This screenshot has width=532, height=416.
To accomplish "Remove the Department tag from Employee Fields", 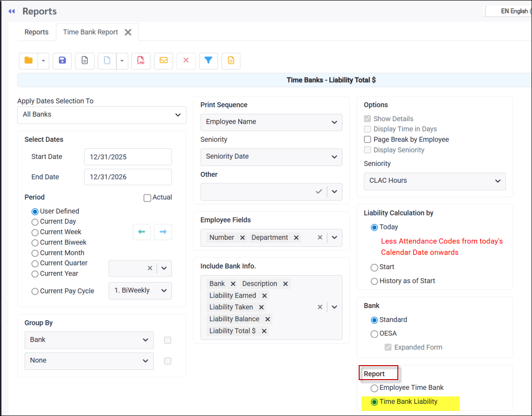I will coord(296,238).
